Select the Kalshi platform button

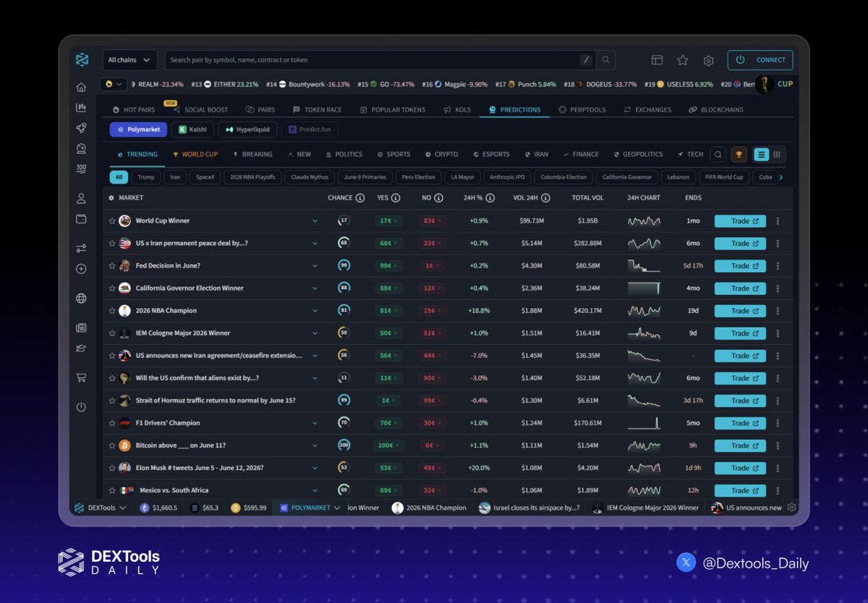coord(192,129)
